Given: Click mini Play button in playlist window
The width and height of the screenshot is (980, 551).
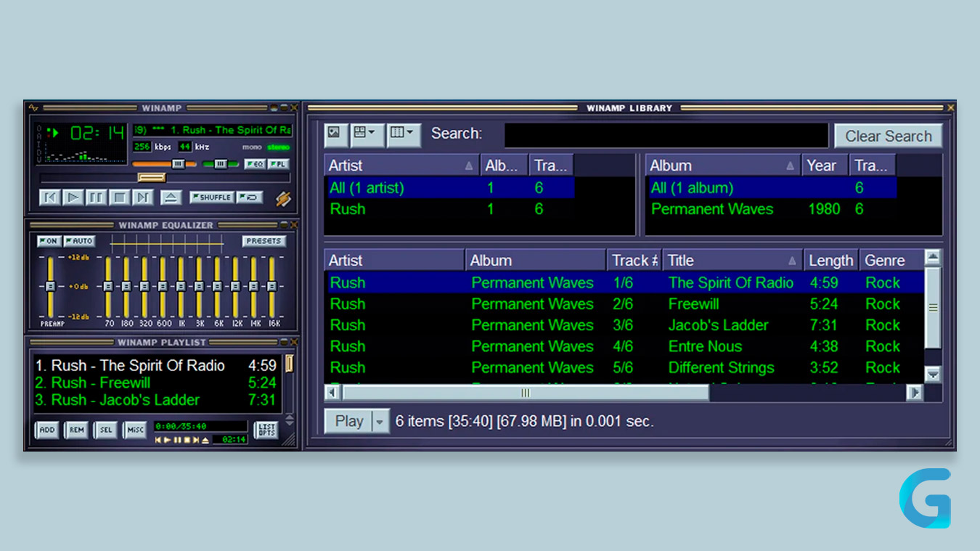Looking at the screenshot, I should [168, 440].
